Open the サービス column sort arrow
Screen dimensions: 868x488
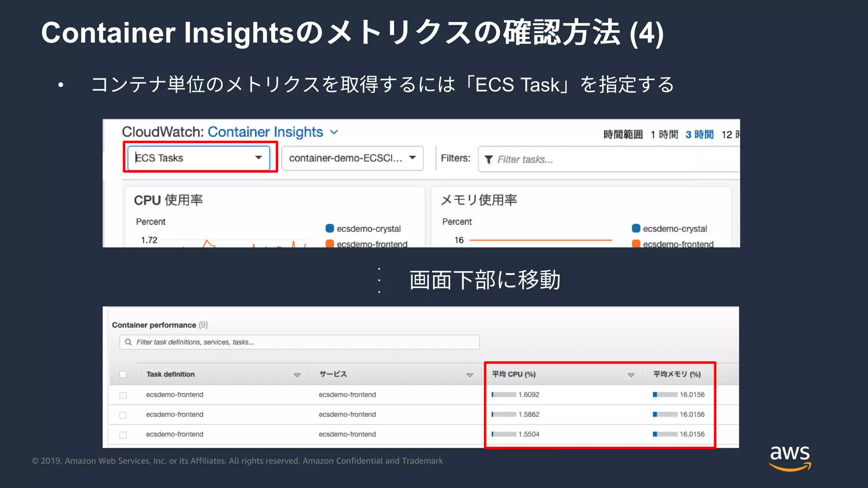point(470,375)
